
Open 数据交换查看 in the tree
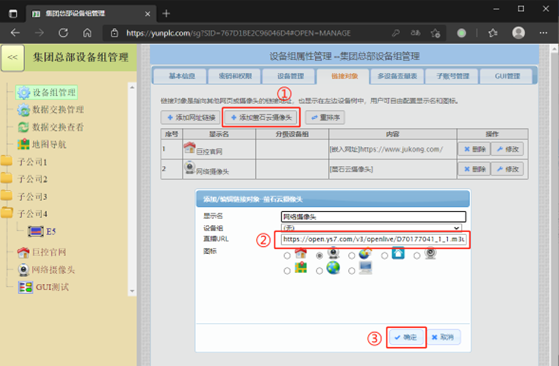pos(58,127)
